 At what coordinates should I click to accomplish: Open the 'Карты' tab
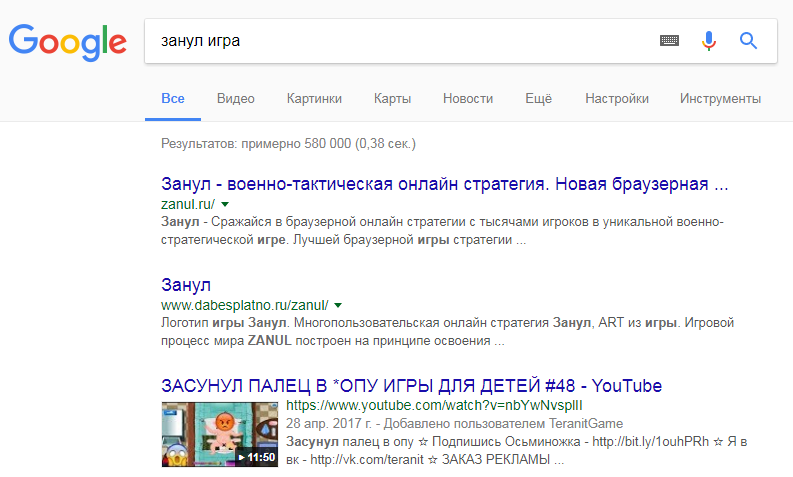[392, 99]
